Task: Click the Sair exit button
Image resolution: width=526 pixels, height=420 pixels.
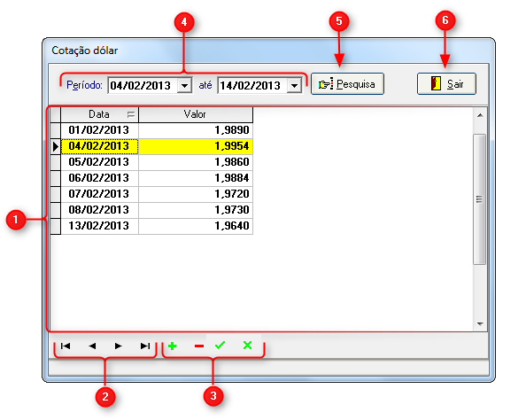Action: [446, 84]
